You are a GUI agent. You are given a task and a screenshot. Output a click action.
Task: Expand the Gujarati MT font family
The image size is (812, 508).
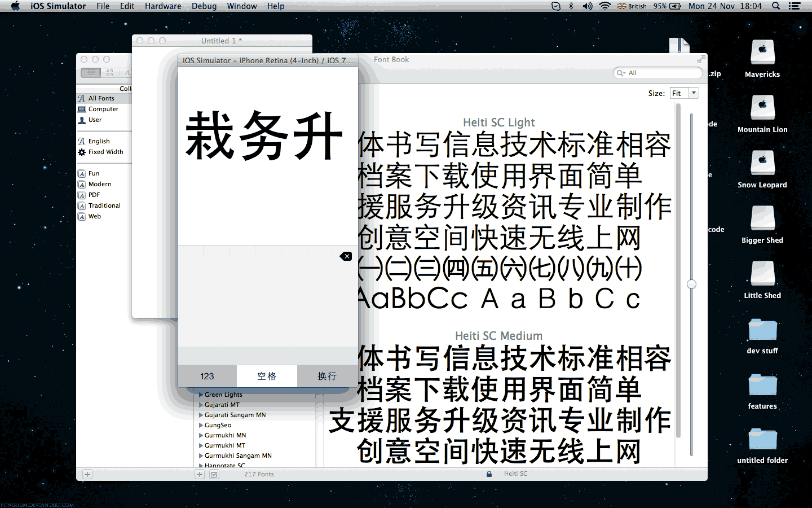[x=201, y=405]
